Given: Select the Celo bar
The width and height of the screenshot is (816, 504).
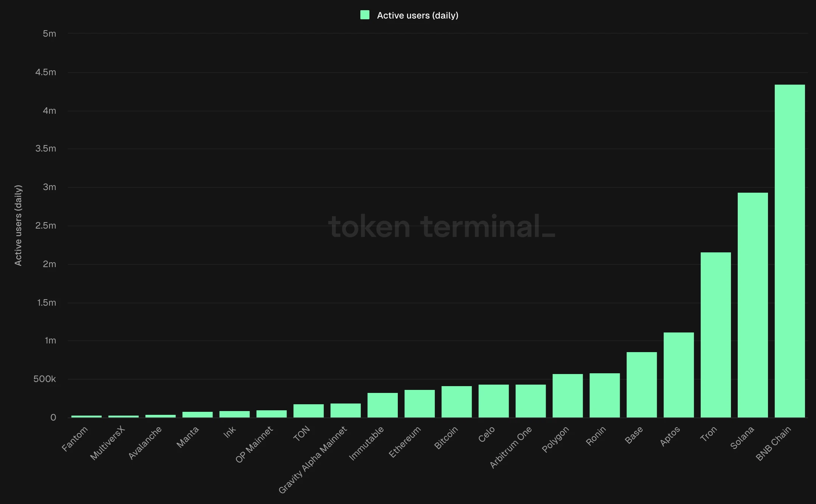Looking at the screenshot, I should click(493, 401).
